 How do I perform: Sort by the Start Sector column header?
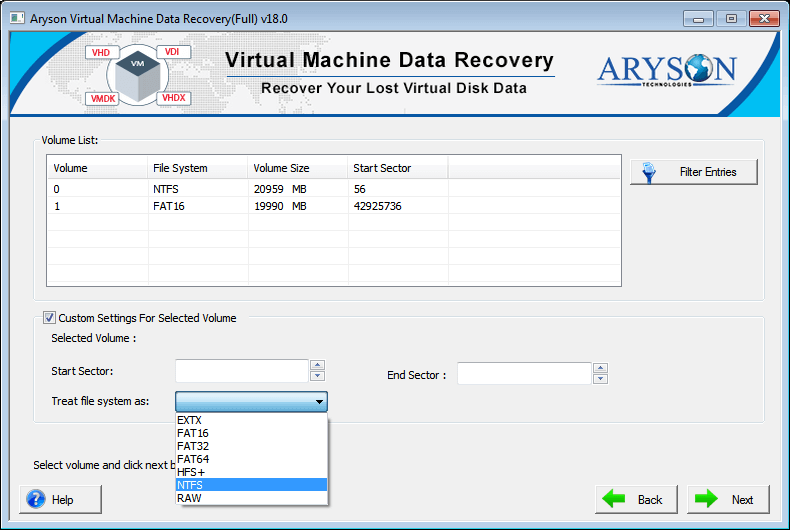[398, 168]
